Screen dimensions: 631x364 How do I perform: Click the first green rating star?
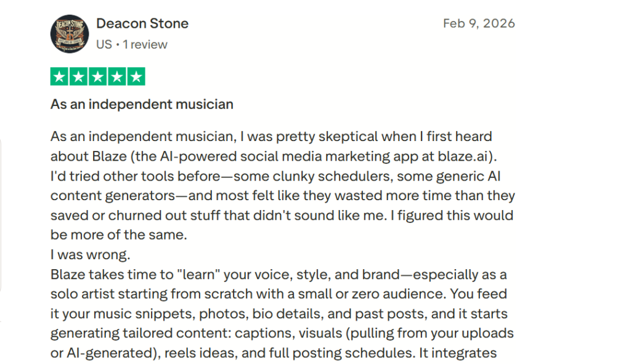point(60,77)
